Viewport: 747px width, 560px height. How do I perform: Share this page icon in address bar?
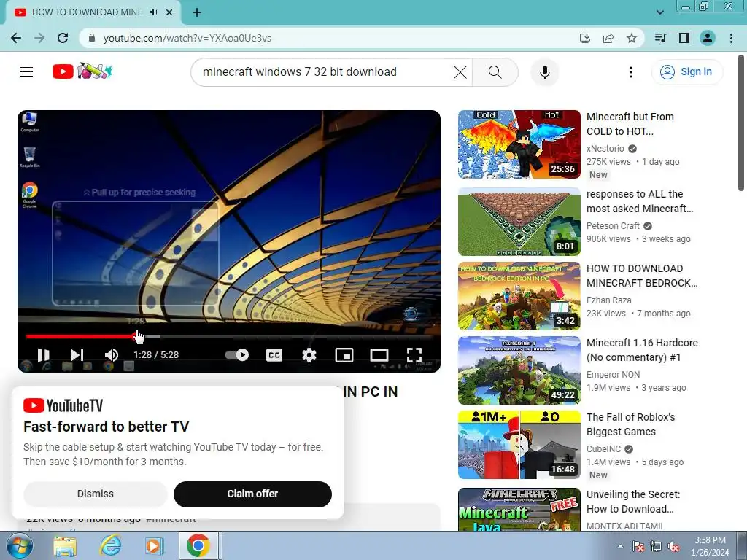pos(608,38)
